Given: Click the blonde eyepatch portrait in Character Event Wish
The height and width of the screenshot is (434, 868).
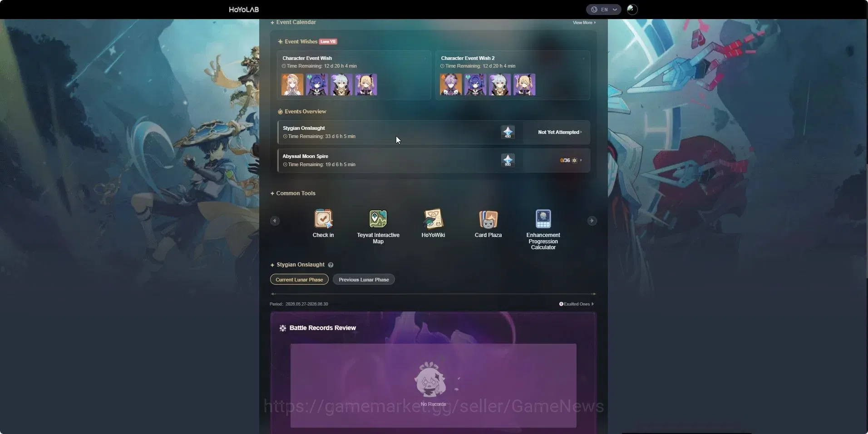Looking at the screenshot, I should pos(366,85).
